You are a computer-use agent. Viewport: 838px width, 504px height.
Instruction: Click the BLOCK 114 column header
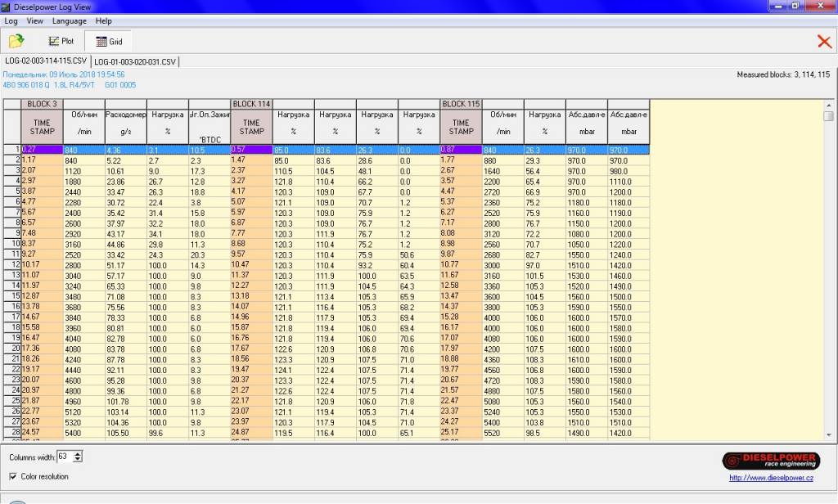click(251, 104)
